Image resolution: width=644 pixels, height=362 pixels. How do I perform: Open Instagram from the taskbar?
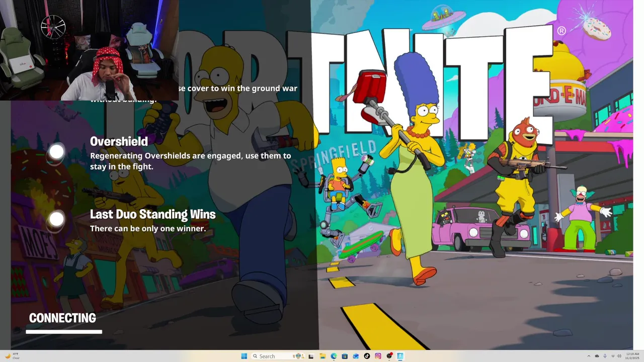pos(378,356)
